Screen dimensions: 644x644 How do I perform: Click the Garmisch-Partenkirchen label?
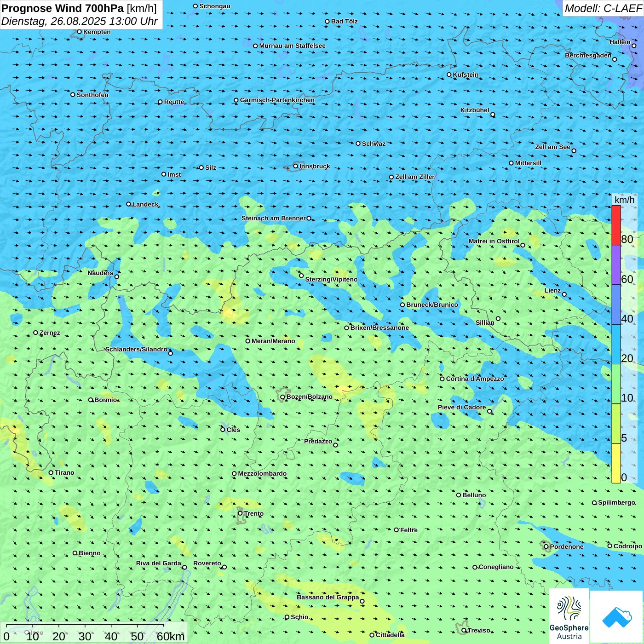[x=277, y=100]
